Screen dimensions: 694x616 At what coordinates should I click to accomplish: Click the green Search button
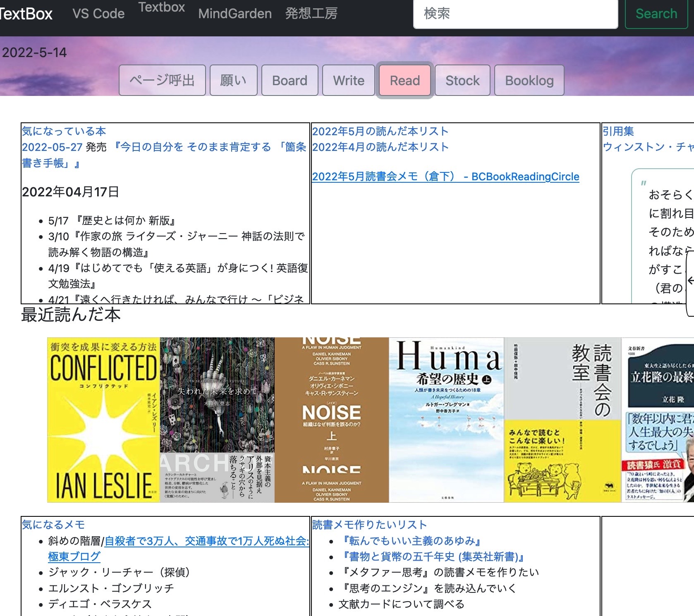coord(656,14)
